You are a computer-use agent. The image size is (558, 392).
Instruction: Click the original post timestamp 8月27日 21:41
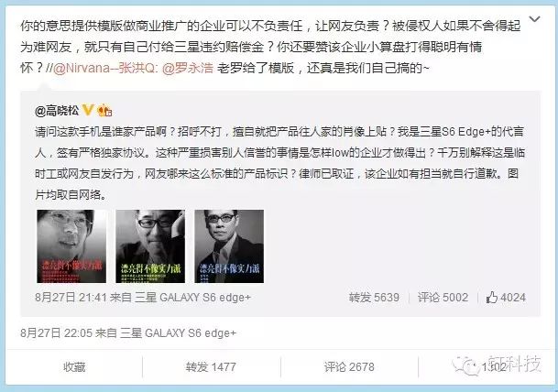(x=71, y=298)
